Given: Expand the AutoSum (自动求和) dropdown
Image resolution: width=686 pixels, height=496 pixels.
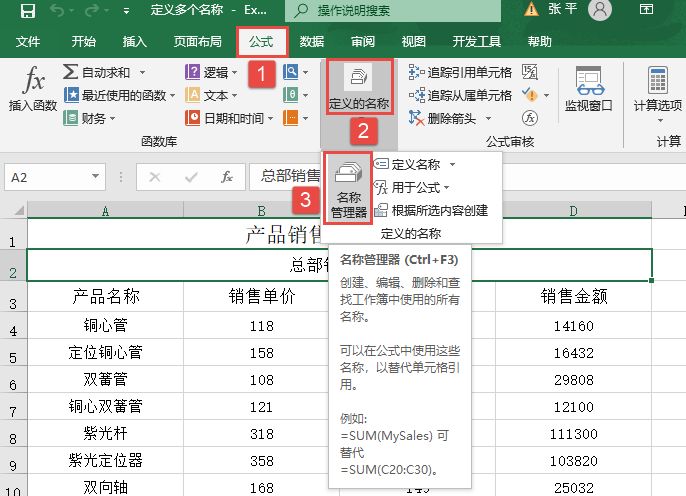Looking at the screenshot, I should pyautogui.click(x=142, y=72).
